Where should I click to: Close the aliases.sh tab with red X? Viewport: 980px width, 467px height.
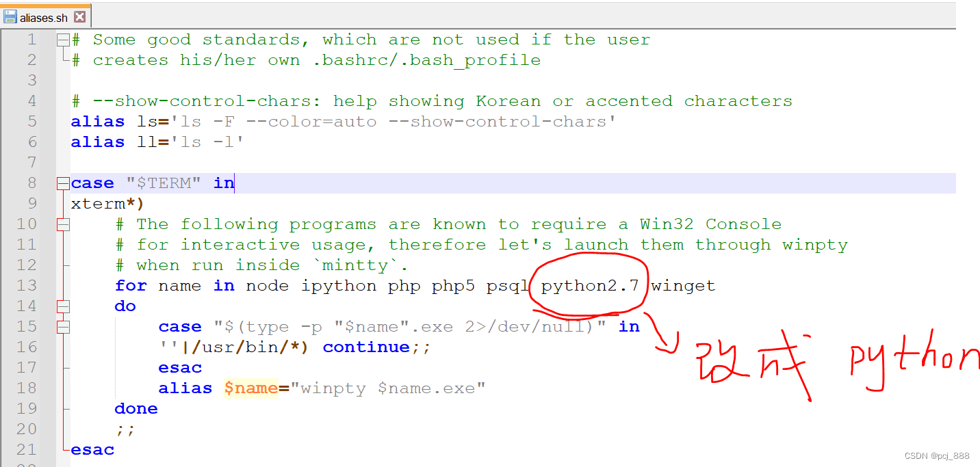coord(80,17)
